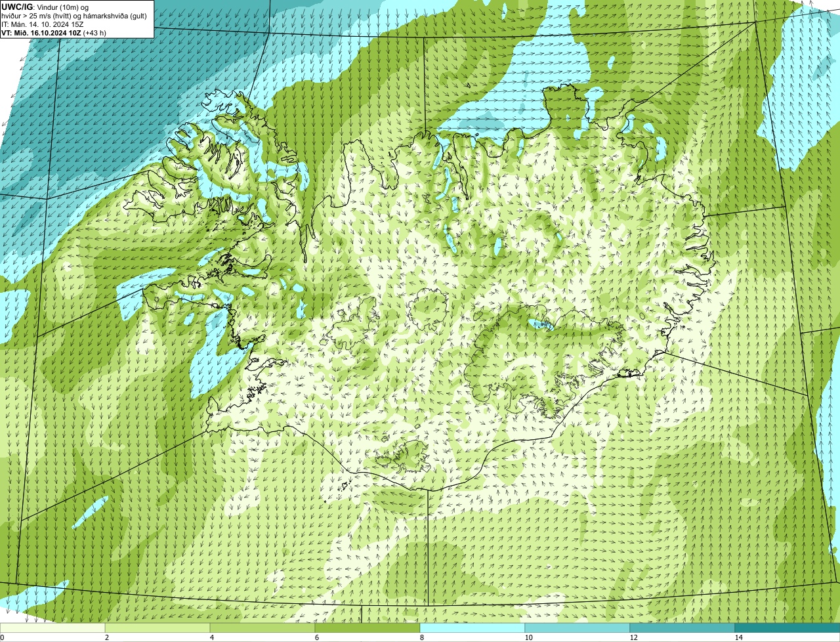
Task: Click the "14" label under the color scale
Action: click(x=738, y=637)
